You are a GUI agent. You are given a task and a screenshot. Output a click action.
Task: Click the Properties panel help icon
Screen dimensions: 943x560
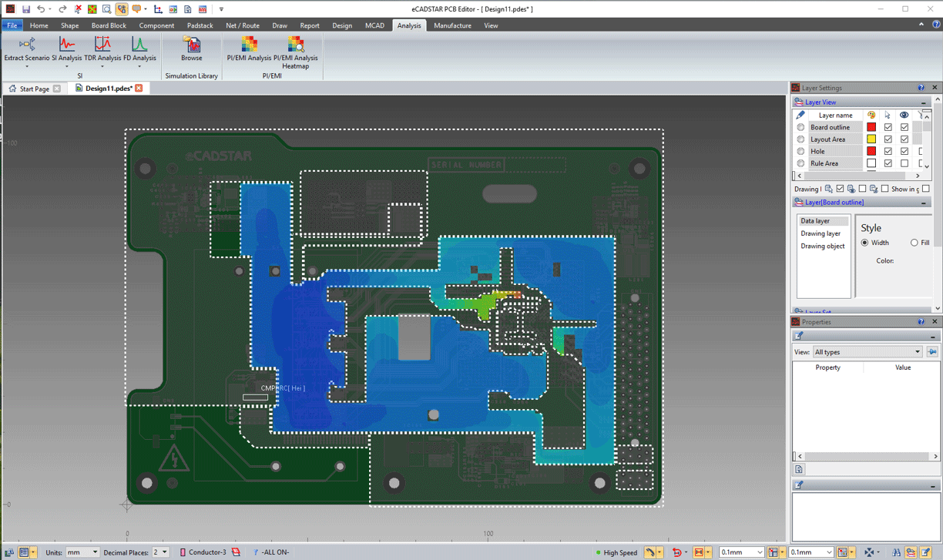[x=921, y=322]
